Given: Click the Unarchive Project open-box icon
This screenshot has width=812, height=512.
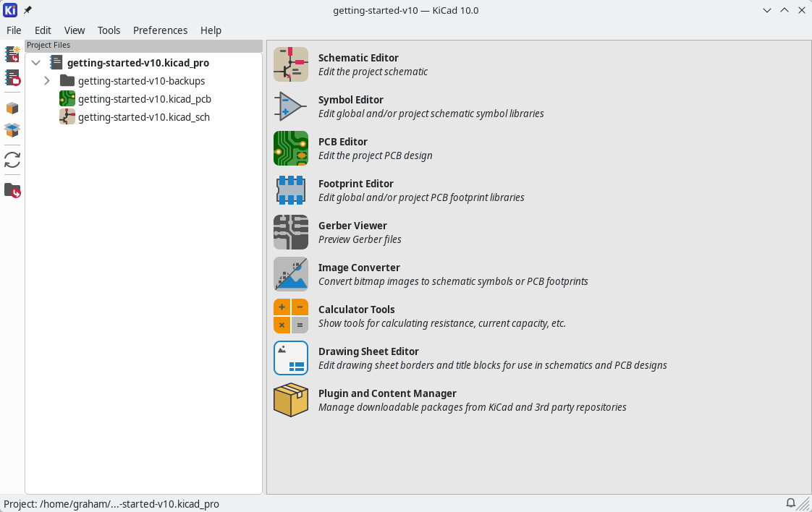Looking at the screenshot, I should pos(12,130).
